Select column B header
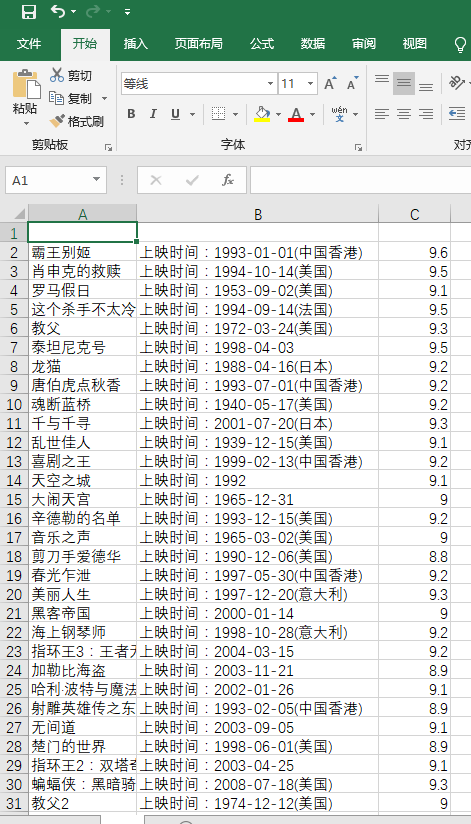Screen dimensions: 471x824 (258, 214)
